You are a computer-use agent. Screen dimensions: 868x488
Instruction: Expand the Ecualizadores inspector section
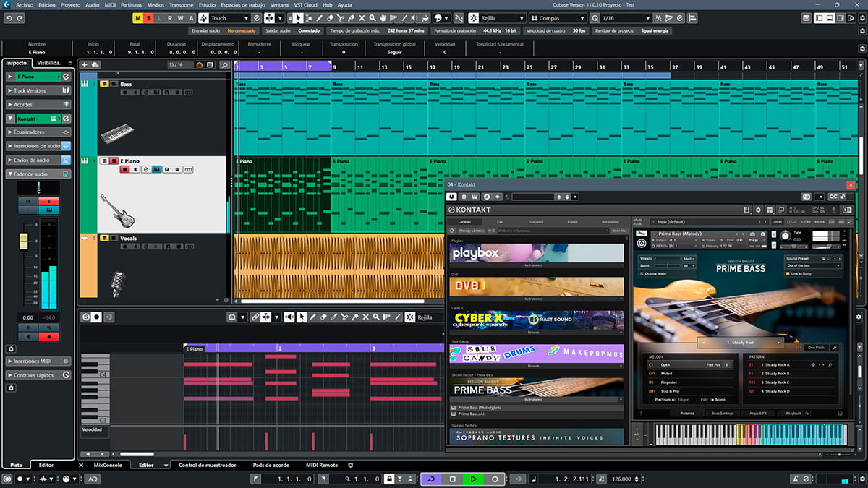coord(39,132)
